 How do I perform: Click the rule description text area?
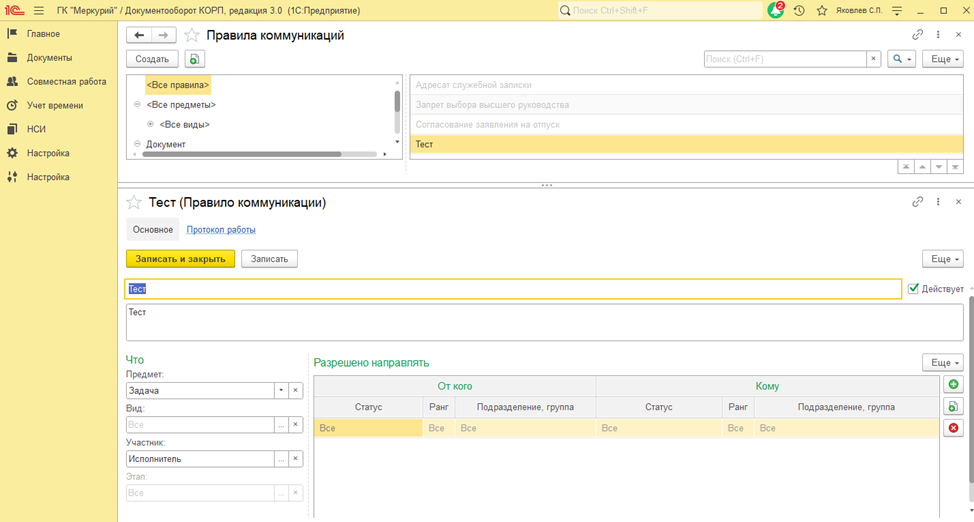tap(544, 322)
